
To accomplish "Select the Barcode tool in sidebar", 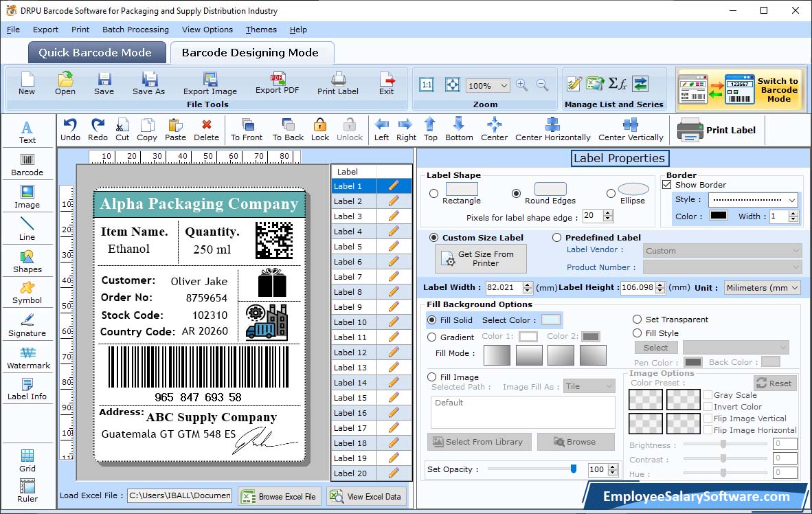I will tap(27, 165).
